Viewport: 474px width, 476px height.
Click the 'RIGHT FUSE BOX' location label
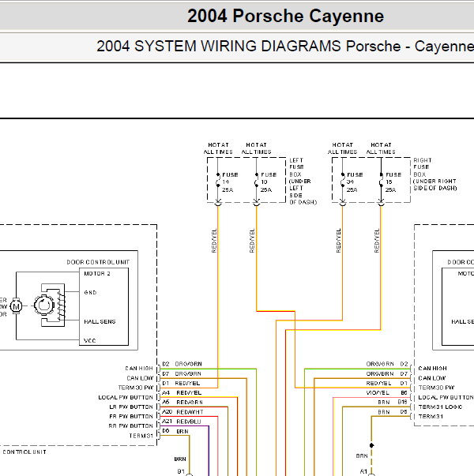click(434, 174)
